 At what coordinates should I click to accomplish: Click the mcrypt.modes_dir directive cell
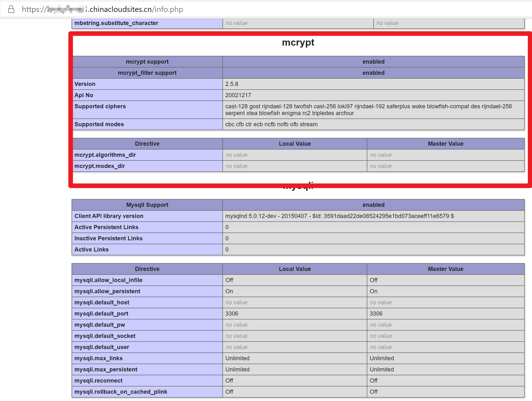coord(99,166)
